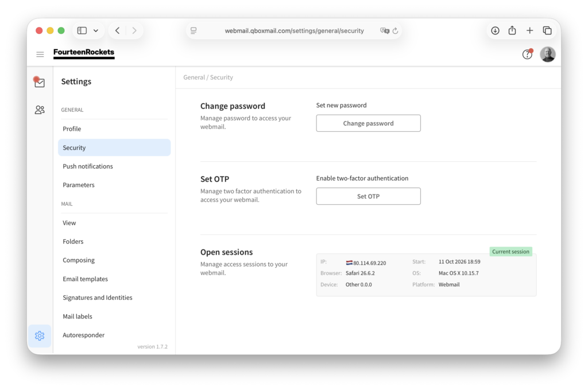Image resolution: width=588 pixels, height=390 pixels.
Task: Open Composing settings
Action: (114, 260)
